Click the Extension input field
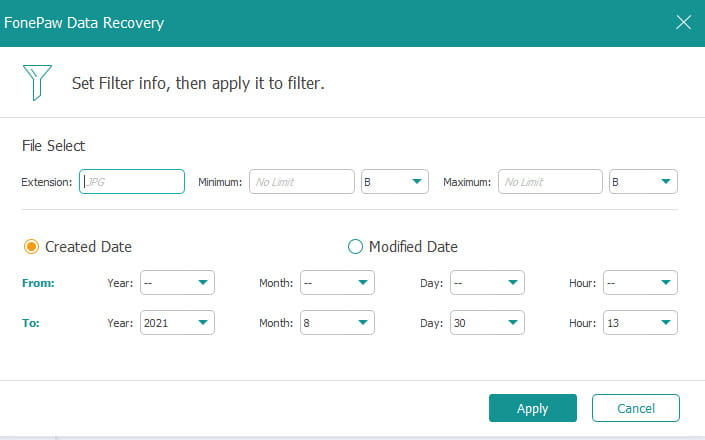The height and width of the screenshot is (440, 705). [x=132, y=181]
